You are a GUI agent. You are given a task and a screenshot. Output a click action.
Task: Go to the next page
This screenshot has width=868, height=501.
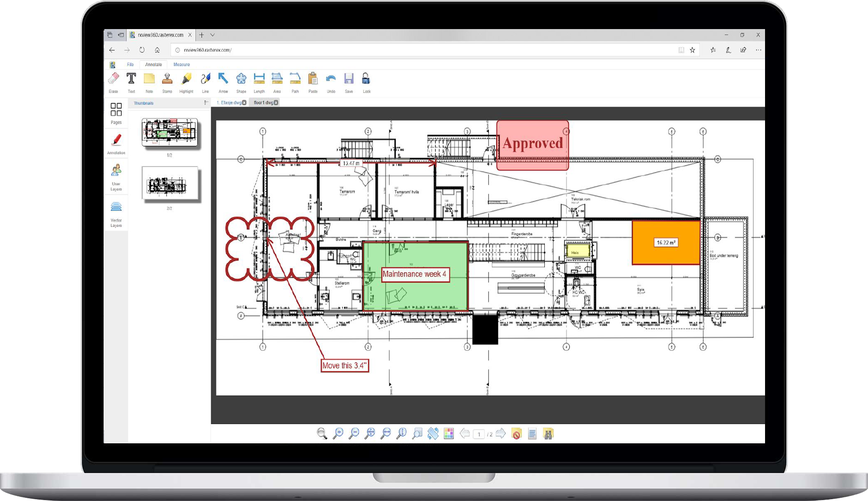[x=500, y=433]
